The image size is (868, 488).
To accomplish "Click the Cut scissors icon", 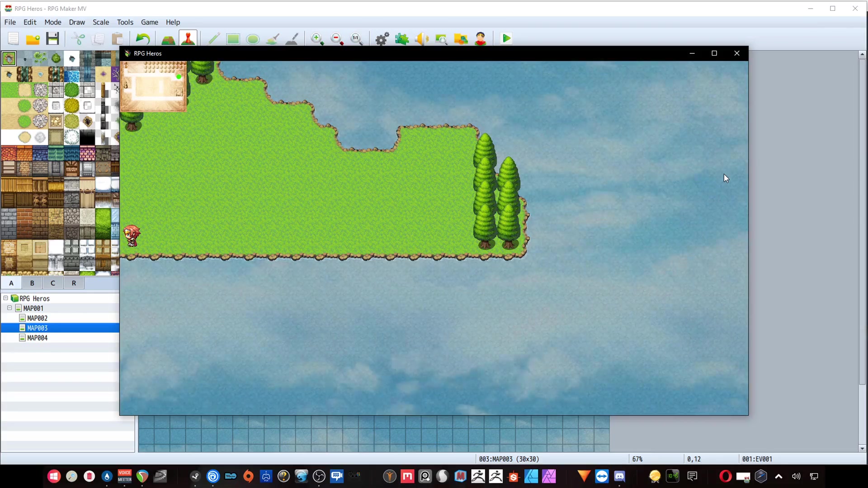I will click(x=78, y=39).
